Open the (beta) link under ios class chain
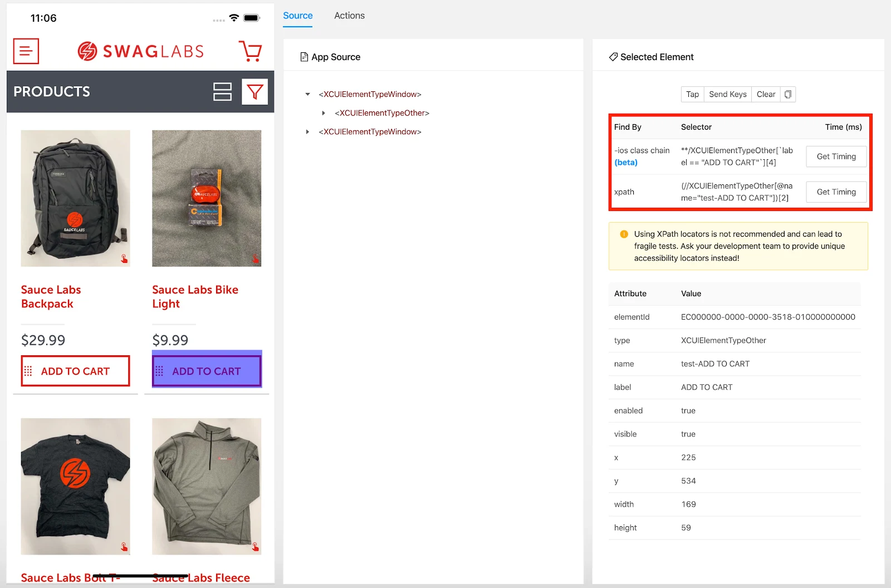891x588 pixels. point(626,163)
